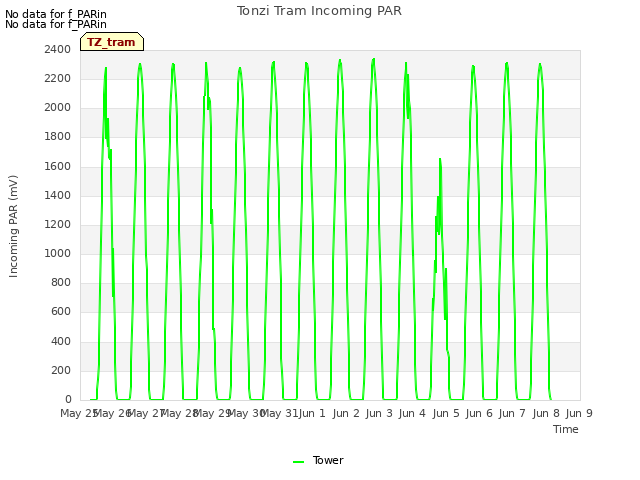The image size is (640, 480).
Task: Click the Tower legend label
Action: [328, 460]
